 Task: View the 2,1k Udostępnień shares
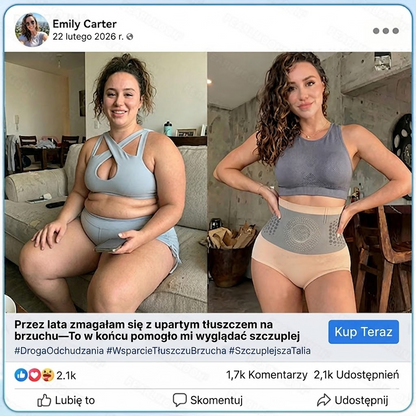[356, 375]
